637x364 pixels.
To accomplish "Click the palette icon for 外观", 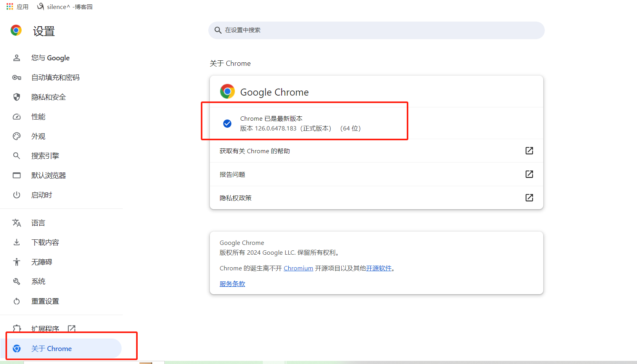I will pyautogui.click(x=16, y=136).
